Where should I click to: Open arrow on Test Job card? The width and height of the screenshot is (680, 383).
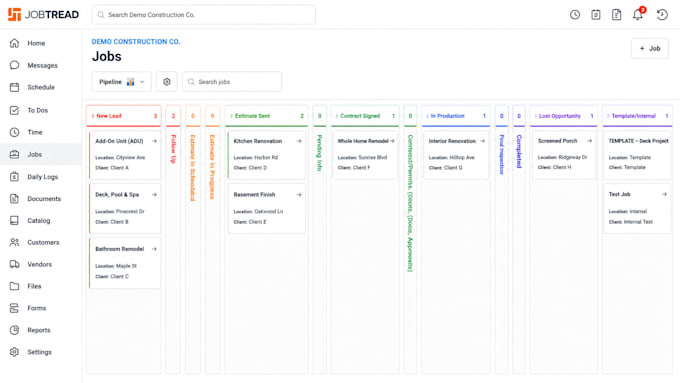click(664, 194)
